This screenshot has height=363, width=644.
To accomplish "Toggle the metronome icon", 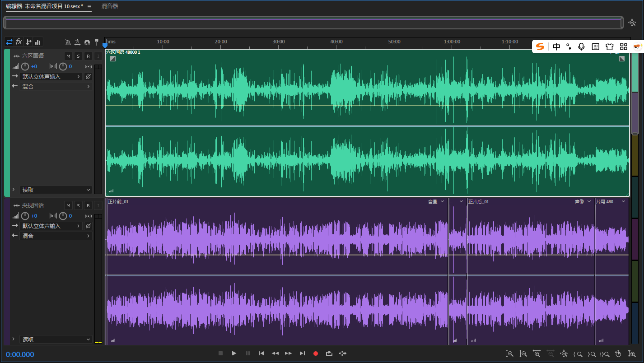I will click(x=68, y=42).
